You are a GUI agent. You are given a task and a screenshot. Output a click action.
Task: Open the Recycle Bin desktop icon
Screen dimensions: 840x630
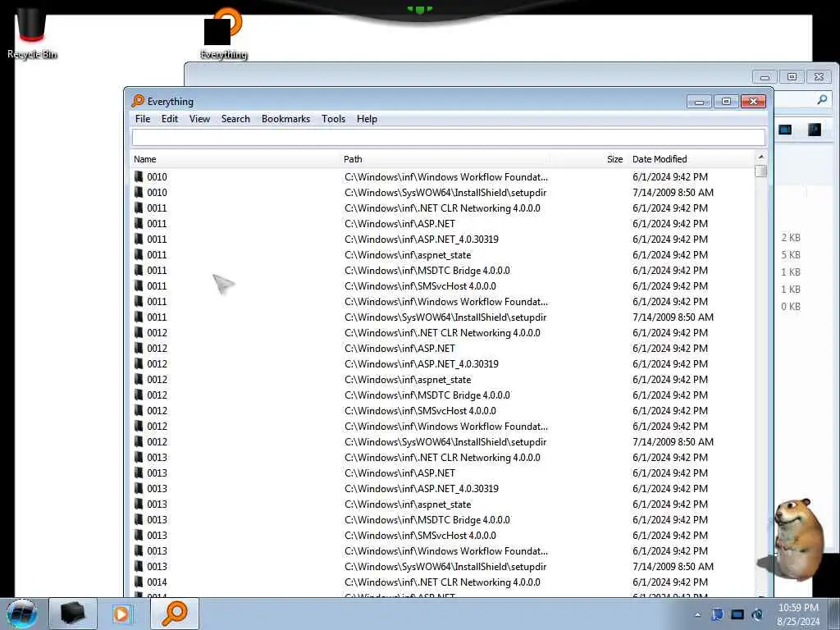[32, 33]
